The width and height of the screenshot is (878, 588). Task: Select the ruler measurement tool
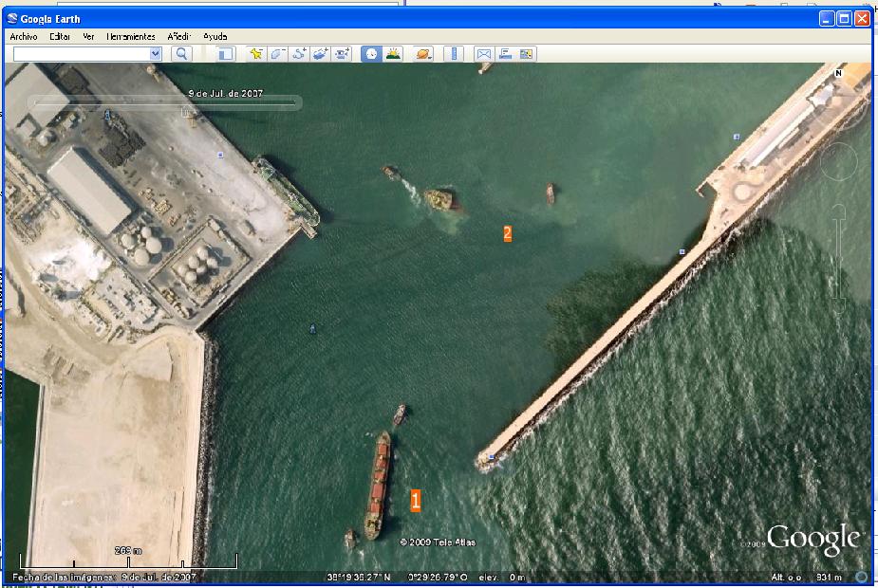(x=454, y=54)
